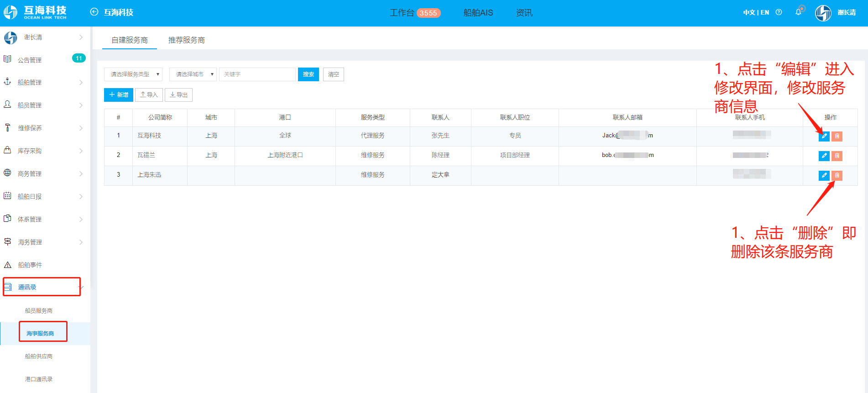Expand 船员管理 chevron arrow
The image size is (868, 393).
point(81,105)
